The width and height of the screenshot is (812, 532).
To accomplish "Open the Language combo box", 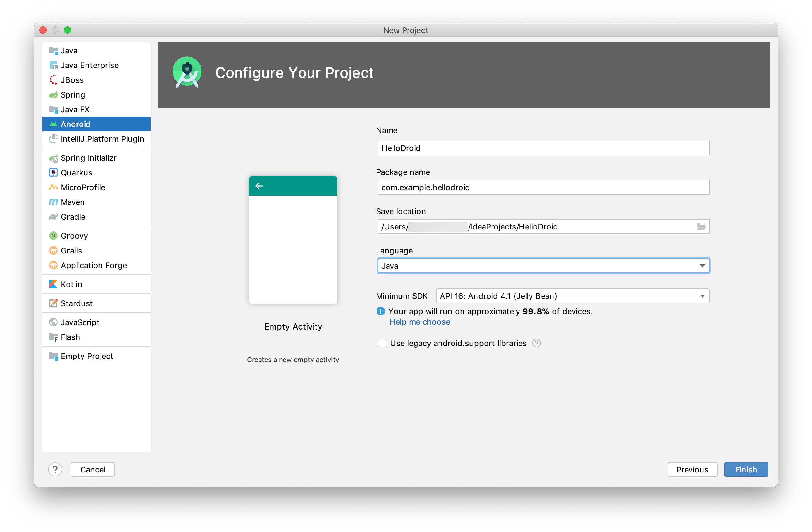I will [543, 266].
